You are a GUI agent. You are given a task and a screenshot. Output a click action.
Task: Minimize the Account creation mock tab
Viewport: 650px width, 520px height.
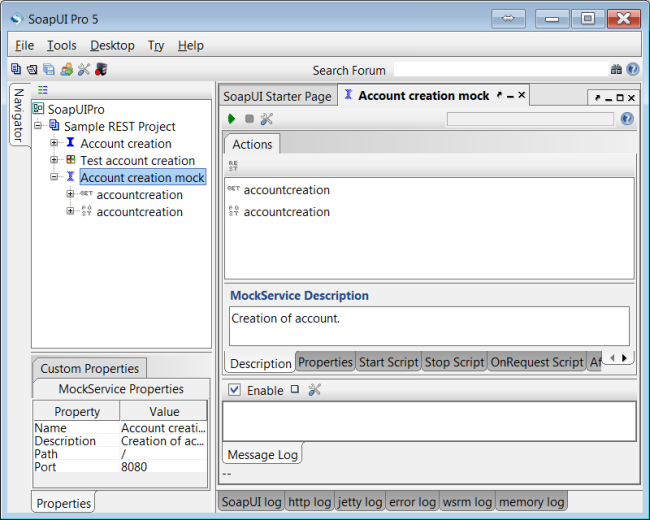point(511,96)
